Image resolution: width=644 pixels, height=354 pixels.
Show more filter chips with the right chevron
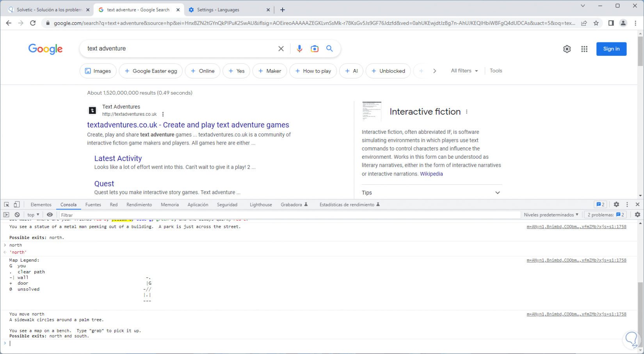coord(434,71)
